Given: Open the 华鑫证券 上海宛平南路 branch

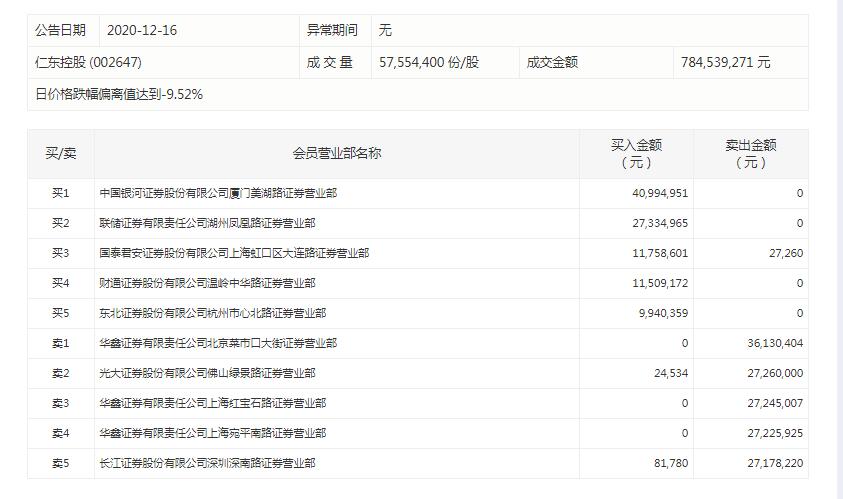Looking at the screenshot, I should (x=212, y=433).
